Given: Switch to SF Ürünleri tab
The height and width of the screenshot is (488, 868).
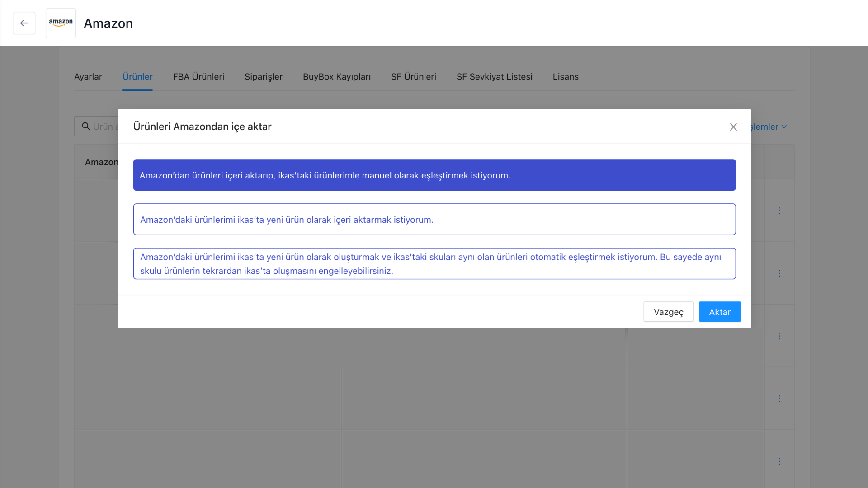Looking at the screenshot, I should tap(414, 77).
